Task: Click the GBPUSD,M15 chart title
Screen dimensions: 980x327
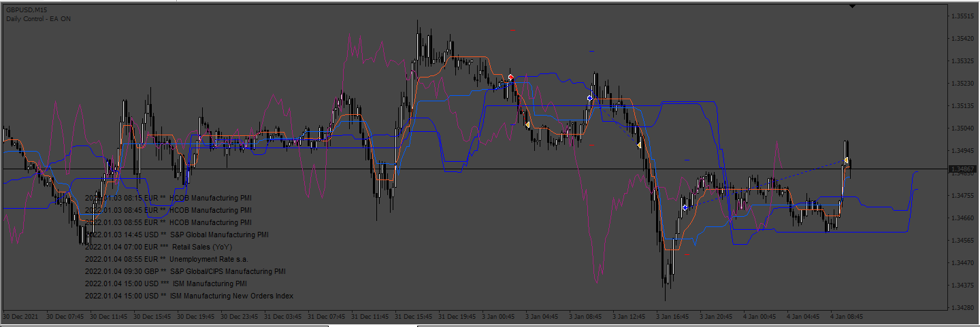Action: (x=26, y=9)
